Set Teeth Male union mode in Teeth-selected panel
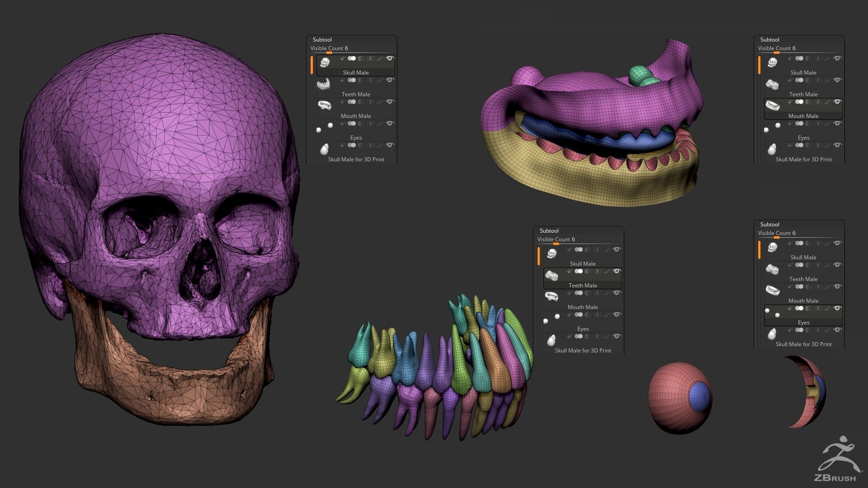868x488 pixels. [579, 271]
